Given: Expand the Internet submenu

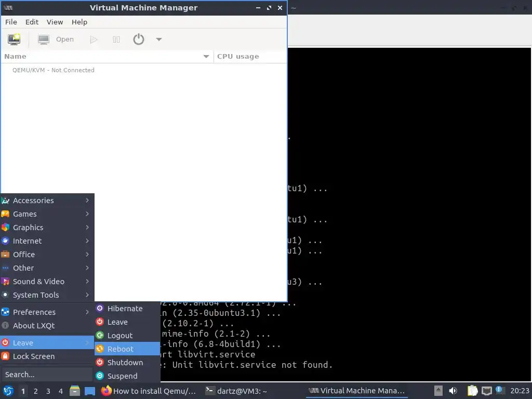Looking at the screenshot, I should (x=47, y=241).
